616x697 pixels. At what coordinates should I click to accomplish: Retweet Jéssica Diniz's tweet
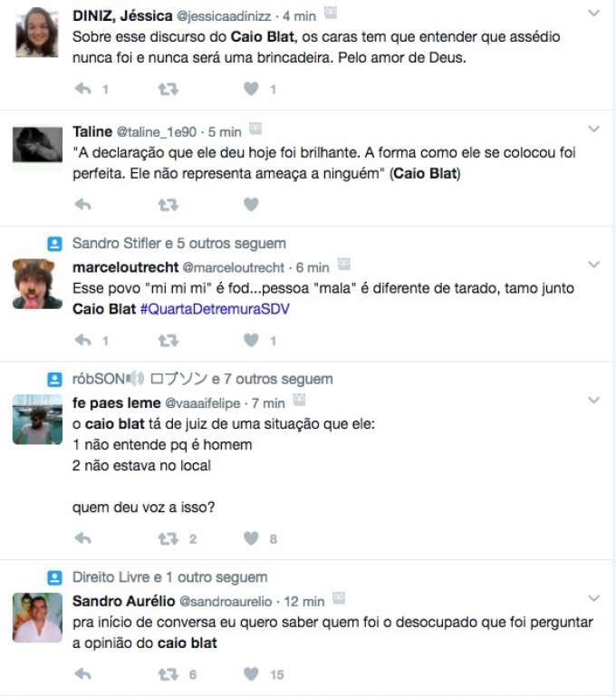(168, 90)
